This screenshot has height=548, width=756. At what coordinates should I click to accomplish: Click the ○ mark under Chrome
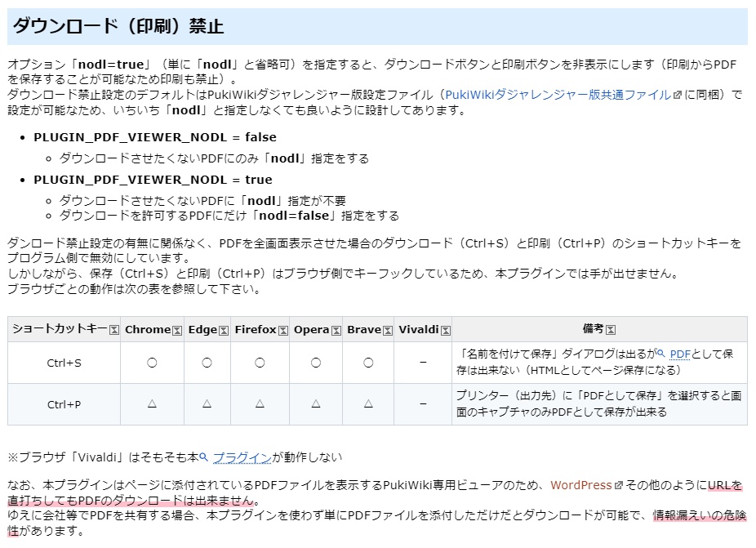point(152,363)
